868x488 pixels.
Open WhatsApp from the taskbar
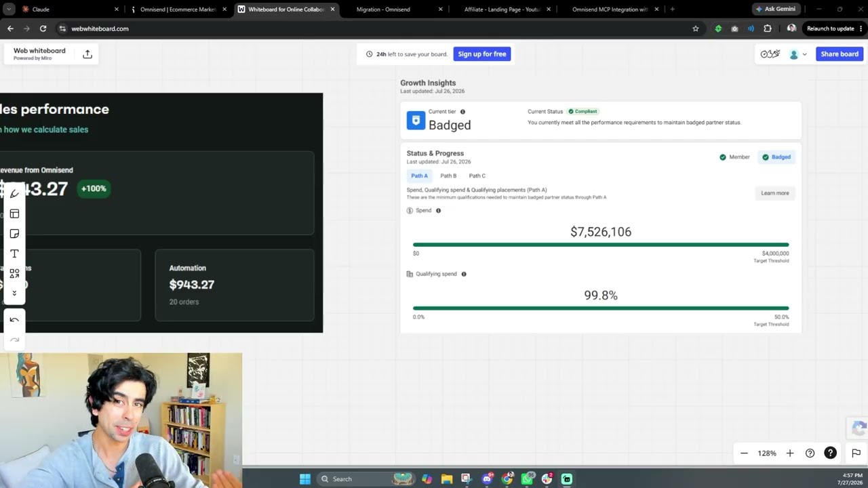[x=527, y=479]
